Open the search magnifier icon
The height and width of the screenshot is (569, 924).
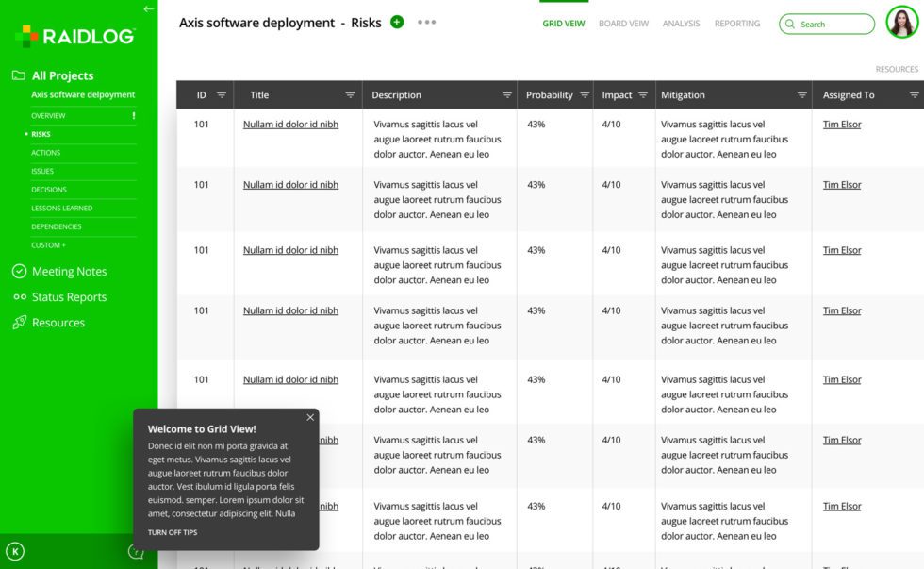click(x=789, y=24)
